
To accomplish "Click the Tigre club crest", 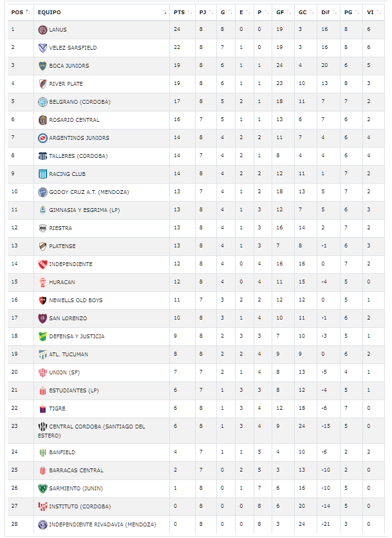I will 42,408.
